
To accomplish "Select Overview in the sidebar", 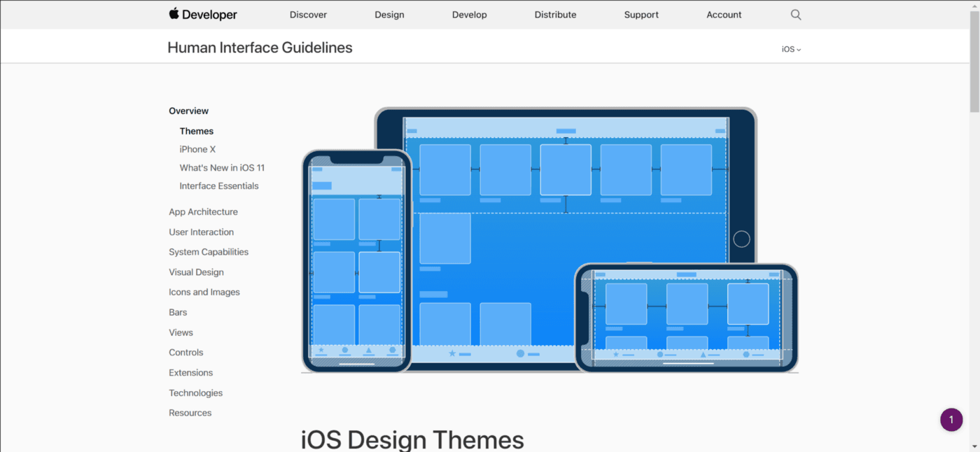I will (188, 111).
